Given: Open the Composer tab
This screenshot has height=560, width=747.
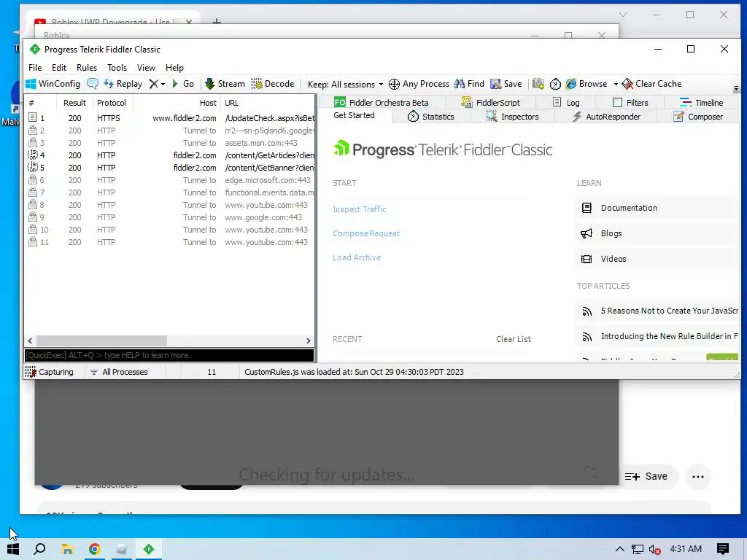Looking at the screenshot, I should (698, 117).
